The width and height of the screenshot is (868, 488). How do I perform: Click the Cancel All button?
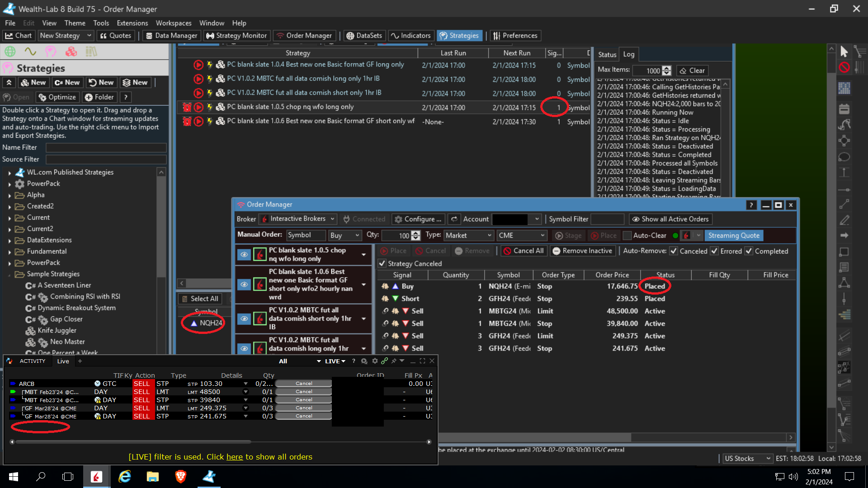524,251
